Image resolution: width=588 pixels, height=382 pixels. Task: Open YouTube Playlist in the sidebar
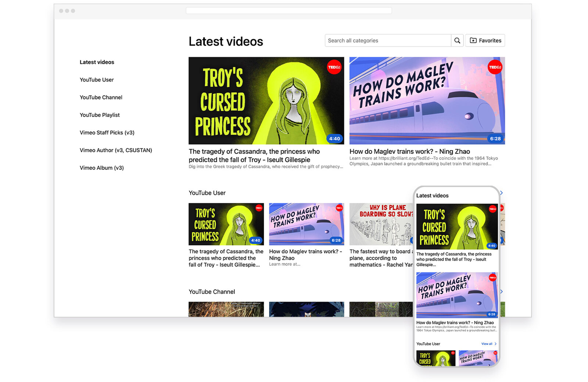(x=100, y=115)
